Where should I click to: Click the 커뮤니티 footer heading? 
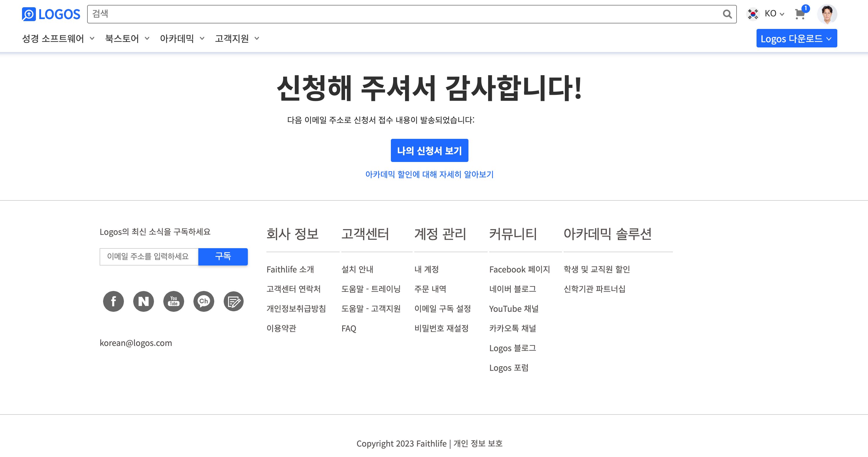click(513, 234)
